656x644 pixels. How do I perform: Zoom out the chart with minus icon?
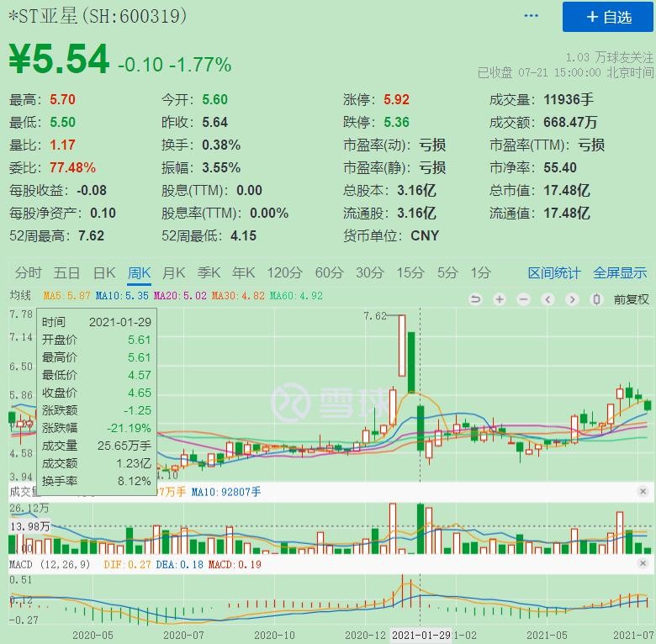(524, 299)
